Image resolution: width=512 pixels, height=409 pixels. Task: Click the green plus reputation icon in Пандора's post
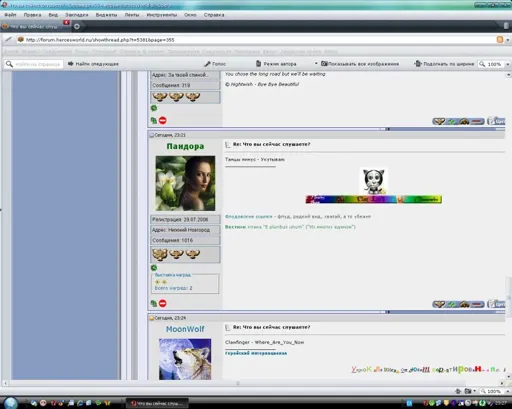[x=452, y=305]
